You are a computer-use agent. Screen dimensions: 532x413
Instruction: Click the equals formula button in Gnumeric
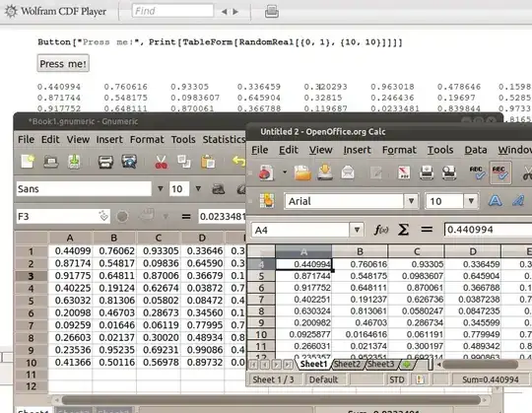click(x=186, y=216)
